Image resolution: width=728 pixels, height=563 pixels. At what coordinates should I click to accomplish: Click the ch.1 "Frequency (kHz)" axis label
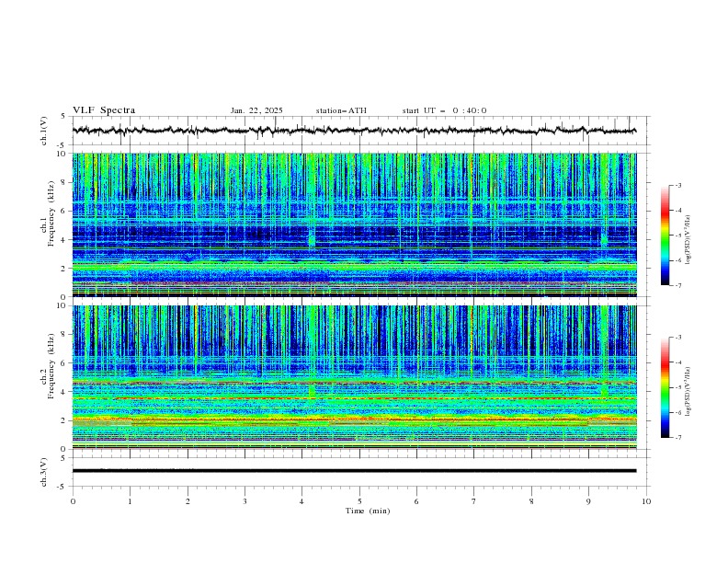tap(51, 214)
